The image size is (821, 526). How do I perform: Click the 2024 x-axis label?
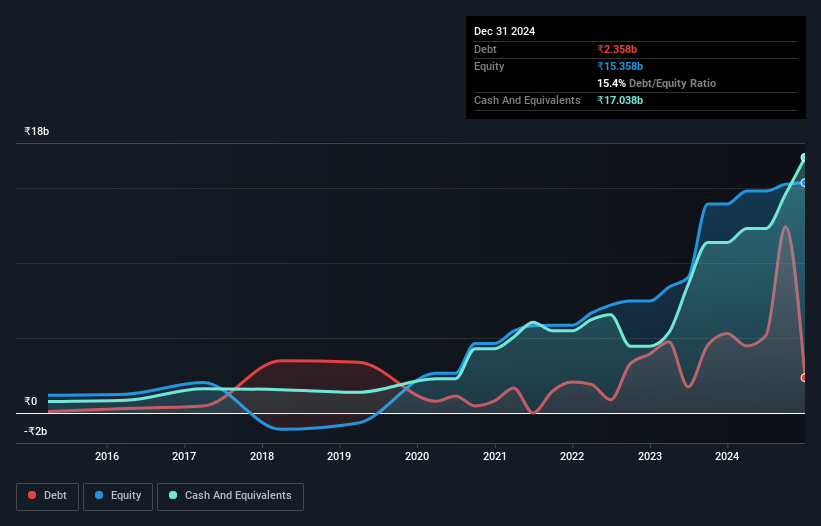[727, 456]
